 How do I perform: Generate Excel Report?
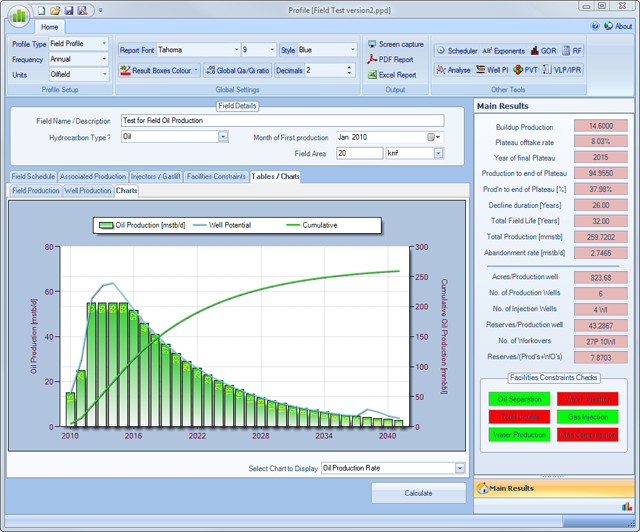(x=392, y=75)
